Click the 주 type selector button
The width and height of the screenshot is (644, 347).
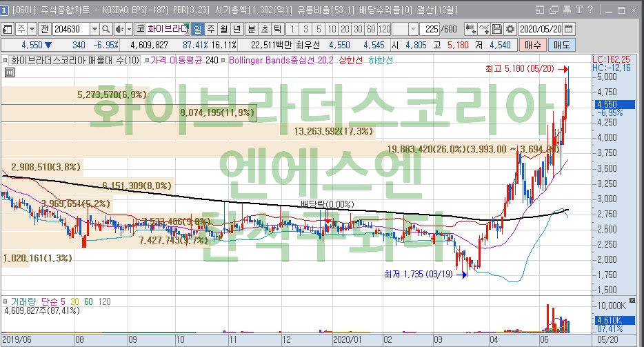21,29
